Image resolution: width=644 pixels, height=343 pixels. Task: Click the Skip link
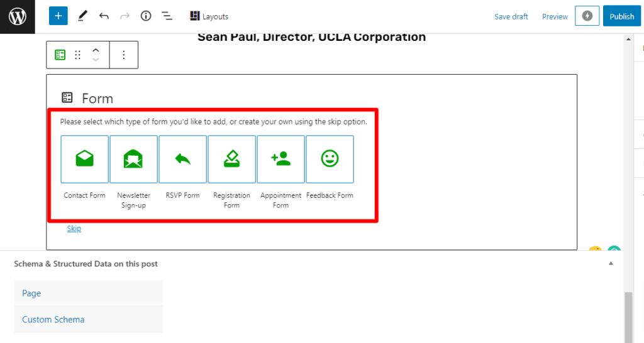pos(74,229)
